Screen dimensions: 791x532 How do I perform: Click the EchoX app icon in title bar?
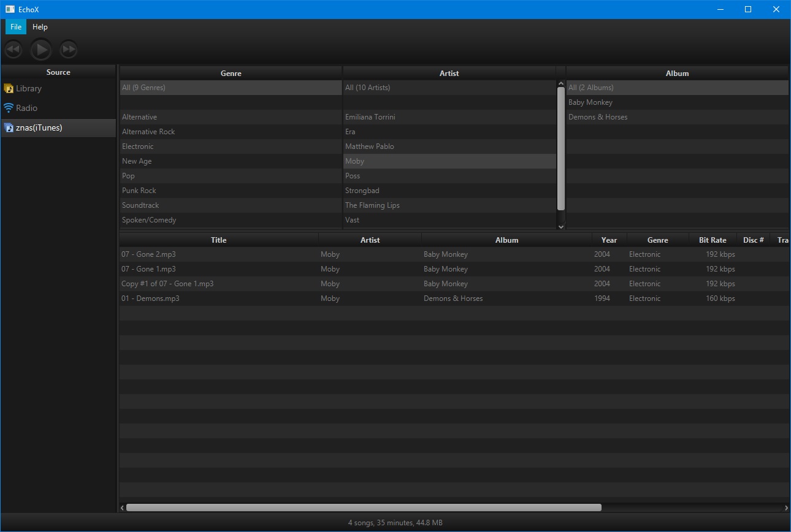[x=10, y=9]
